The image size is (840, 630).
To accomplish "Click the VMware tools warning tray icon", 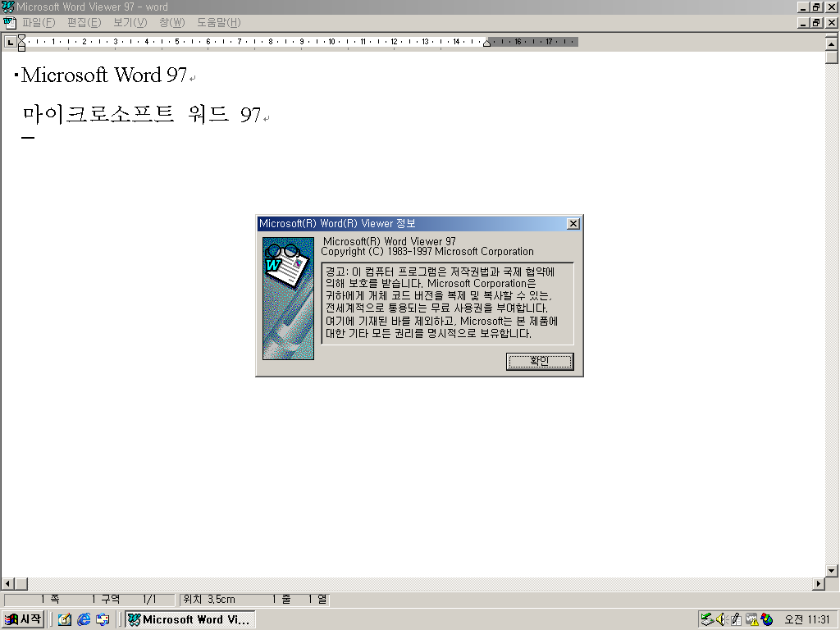I will (751, 619).
